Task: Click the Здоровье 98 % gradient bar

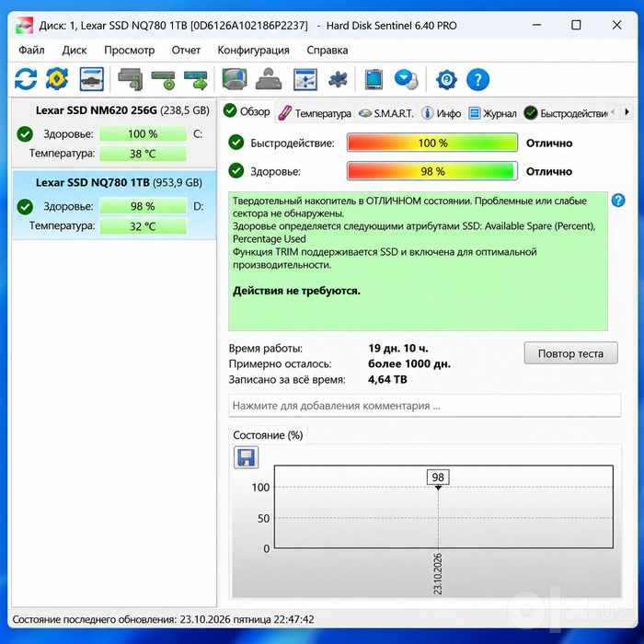Action: pos(432,171)
